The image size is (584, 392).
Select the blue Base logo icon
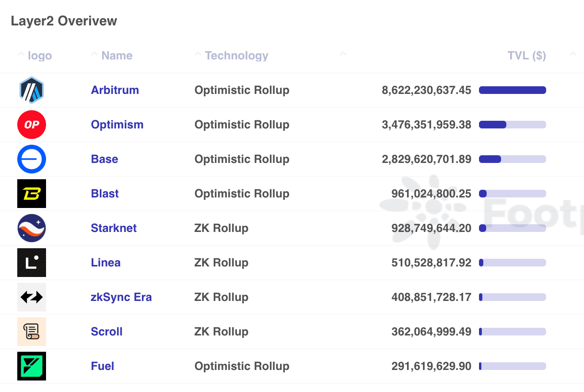(x=32, y=159)
